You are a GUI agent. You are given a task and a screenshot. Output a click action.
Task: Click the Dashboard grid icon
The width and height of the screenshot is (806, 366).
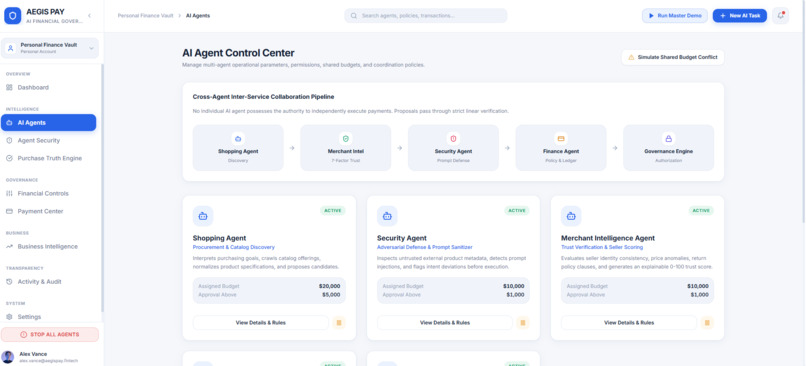(9, 87)
